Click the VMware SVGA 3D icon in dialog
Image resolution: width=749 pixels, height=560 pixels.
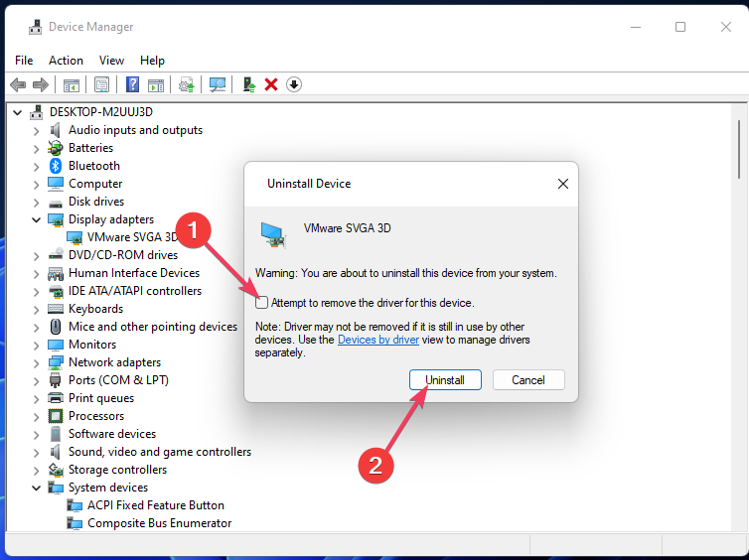click(274, 235)
